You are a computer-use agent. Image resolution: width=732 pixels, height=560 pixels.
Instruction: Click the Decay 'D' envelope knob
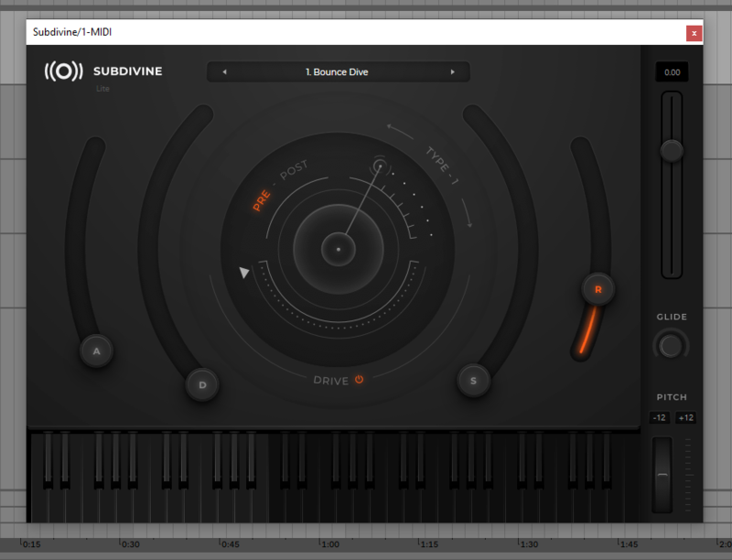202,385
